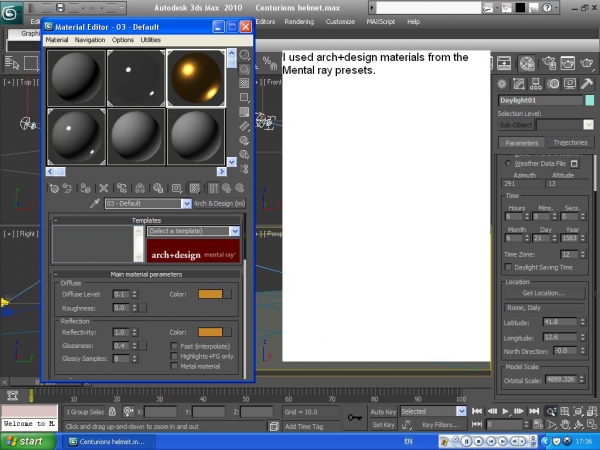This screenshot has height=450, width=600.
Task: Open the Rendering menu
Action: tap(299, 22)
